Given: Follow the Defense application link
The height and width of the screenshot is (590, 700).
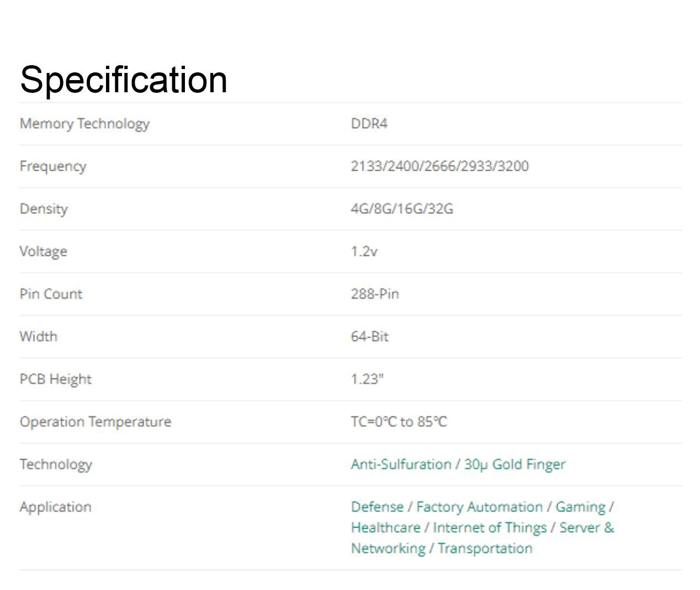Looking at the screenshot, I should (x=377, y=507).
